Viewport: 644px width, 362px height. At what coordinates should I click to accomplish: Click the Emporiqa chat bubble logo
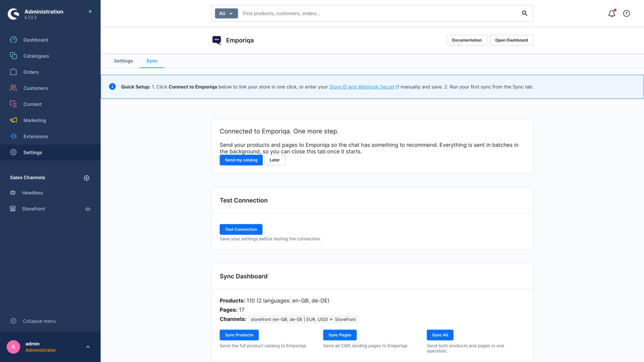217,40
